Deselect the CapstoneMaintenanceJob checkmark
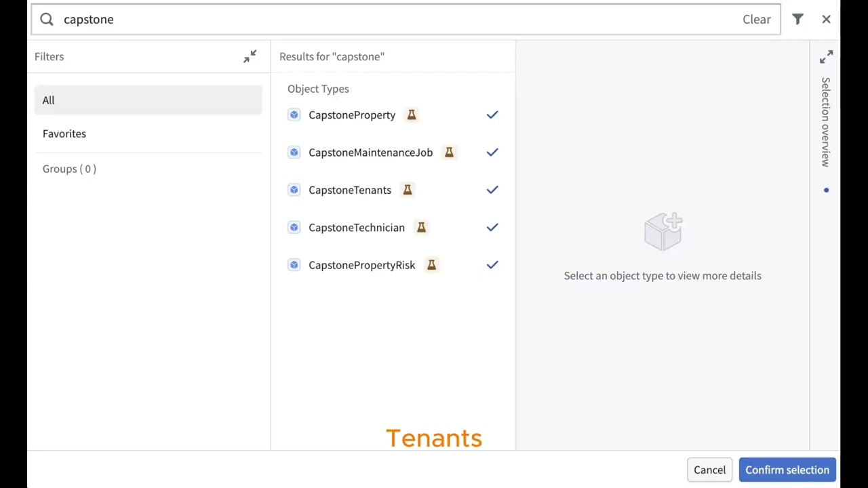Image resolution: width=868 pixels, height=488 pixels. (492, 152)
